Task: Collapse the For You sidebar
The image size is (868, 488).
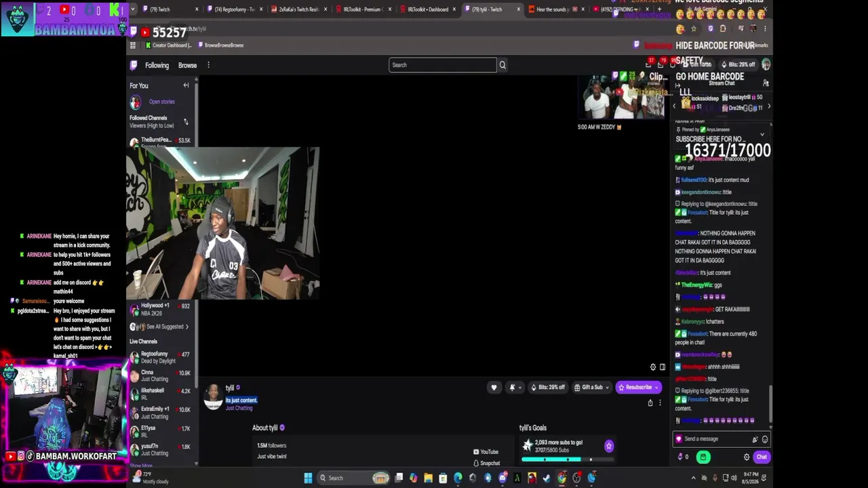Action: [x=186, y=85]
